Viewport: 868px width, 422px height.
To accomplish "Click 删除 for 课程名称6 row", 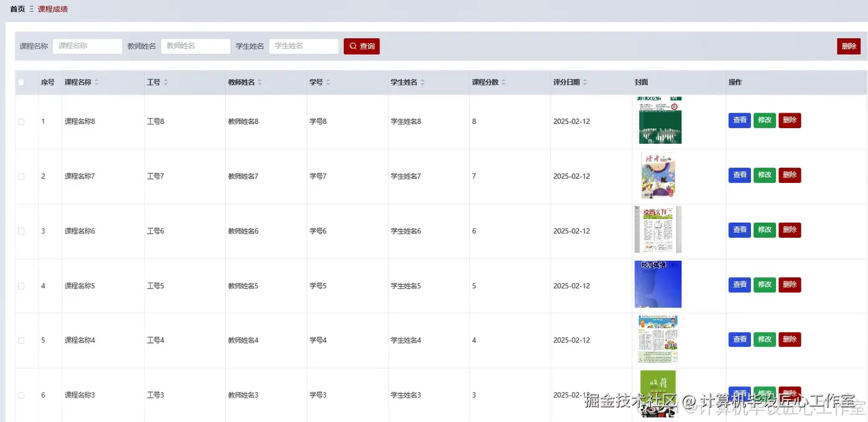I will (790, 230).
